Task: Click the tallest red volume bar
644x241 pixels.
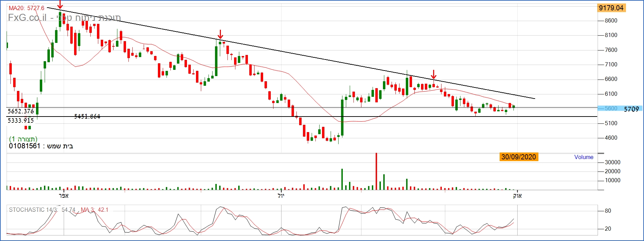Action: pos(376,171)
